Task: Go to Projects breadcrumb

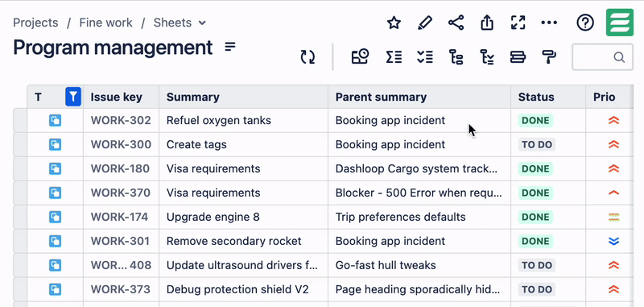Action: pyautogui.click(x=35, y=23)
